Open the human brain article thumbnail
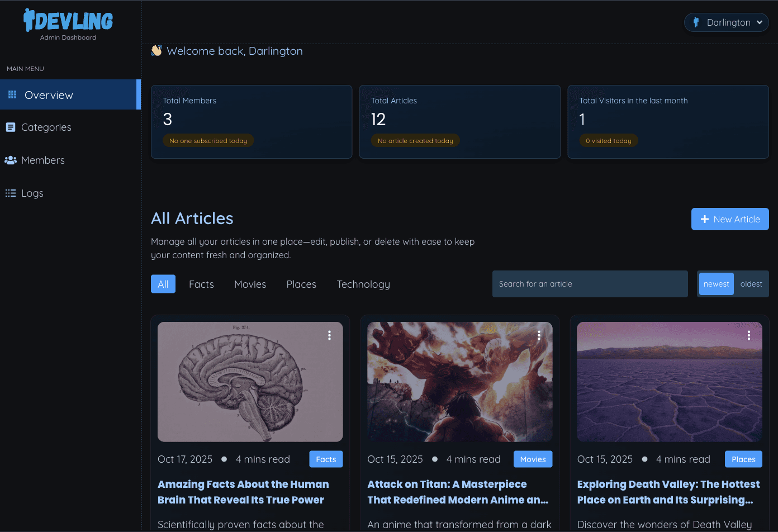The width and height of the screenshot is (778, 532). [250, 382]
